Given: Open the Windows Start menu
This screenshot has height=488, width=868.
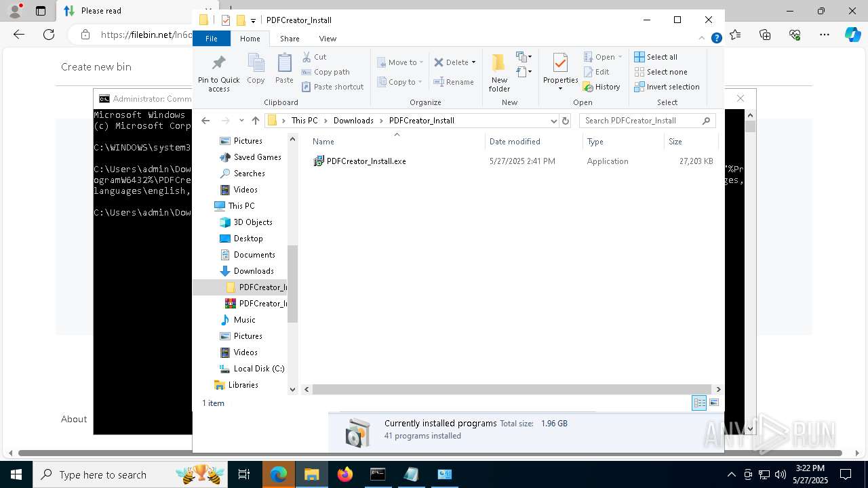Looking at the screenshot, I should (x=16, y=474).
